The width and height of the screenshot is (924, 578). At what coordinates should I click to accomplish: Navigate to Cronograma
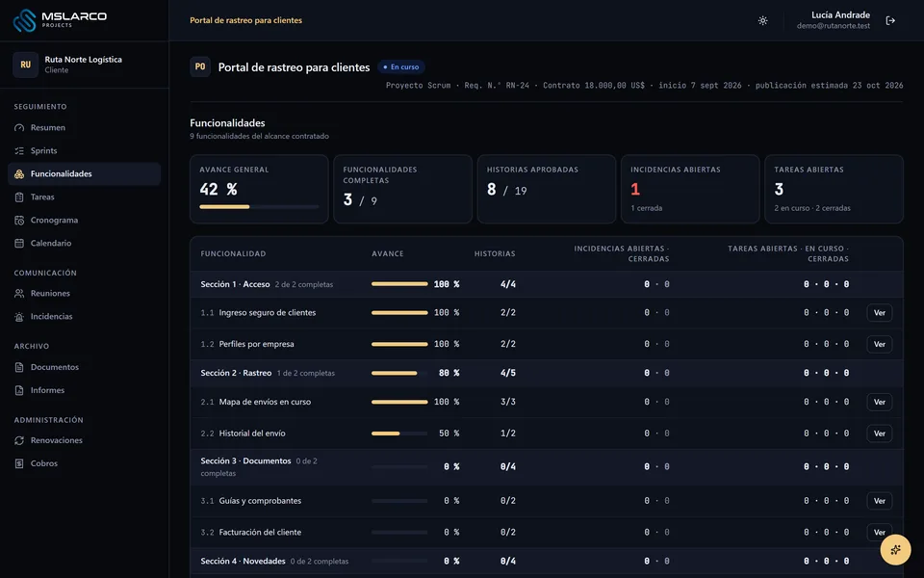click(x=85, y=220)
